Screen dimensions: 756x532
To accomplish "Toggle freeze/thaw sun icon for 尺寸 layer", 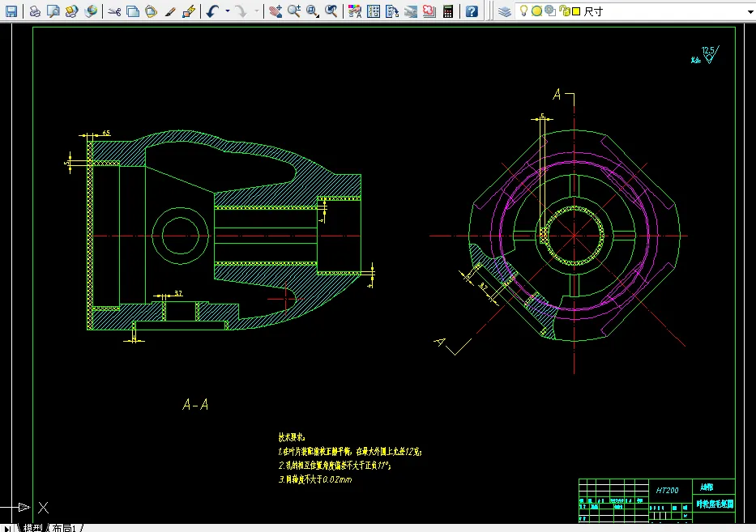I will [x=536, y=11].
